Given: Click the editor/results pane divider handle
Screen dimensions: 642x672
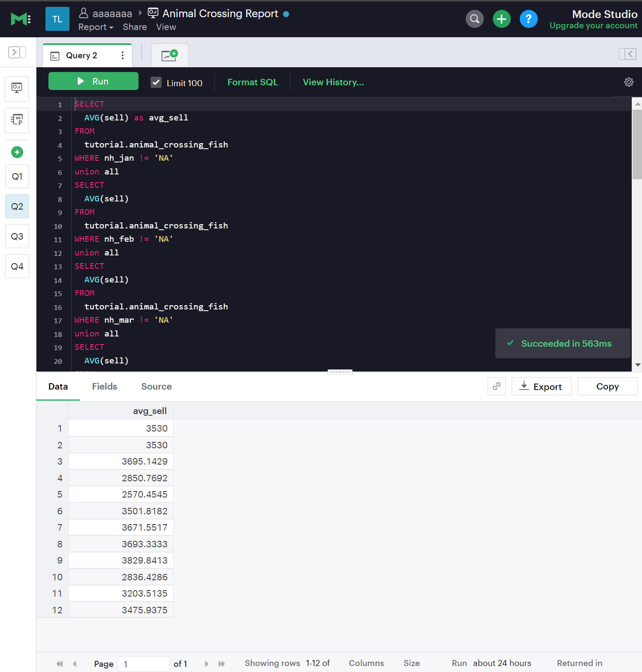Looking at the screenshot, I should 340,372.
